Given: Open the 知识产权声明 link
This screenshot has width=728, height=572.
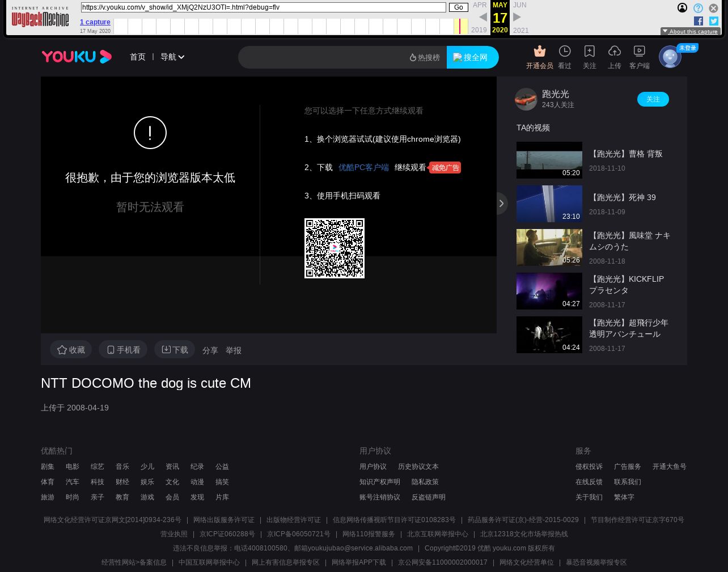Looking at the screenshot, I should click(380, 482).
